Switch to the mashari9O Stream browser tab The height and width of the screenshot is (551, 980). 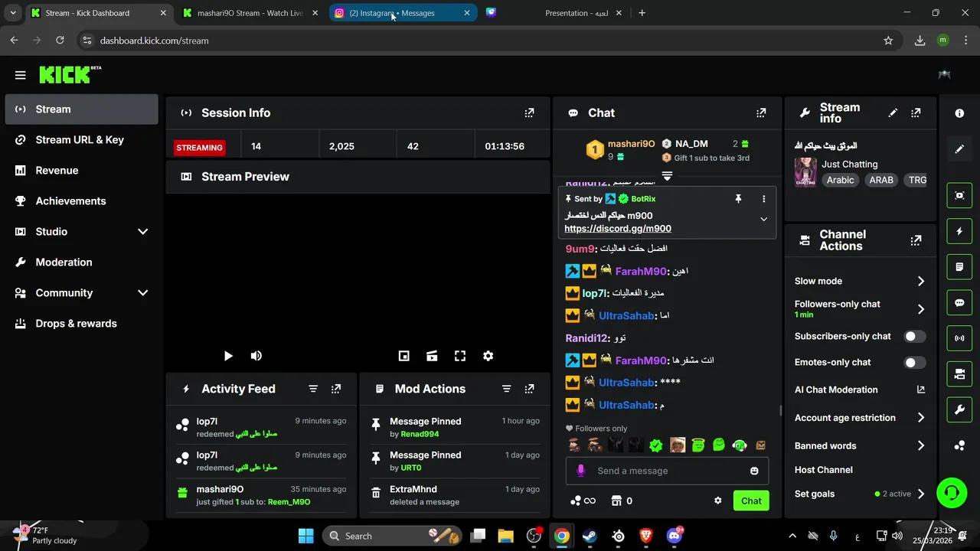(250, 13)
